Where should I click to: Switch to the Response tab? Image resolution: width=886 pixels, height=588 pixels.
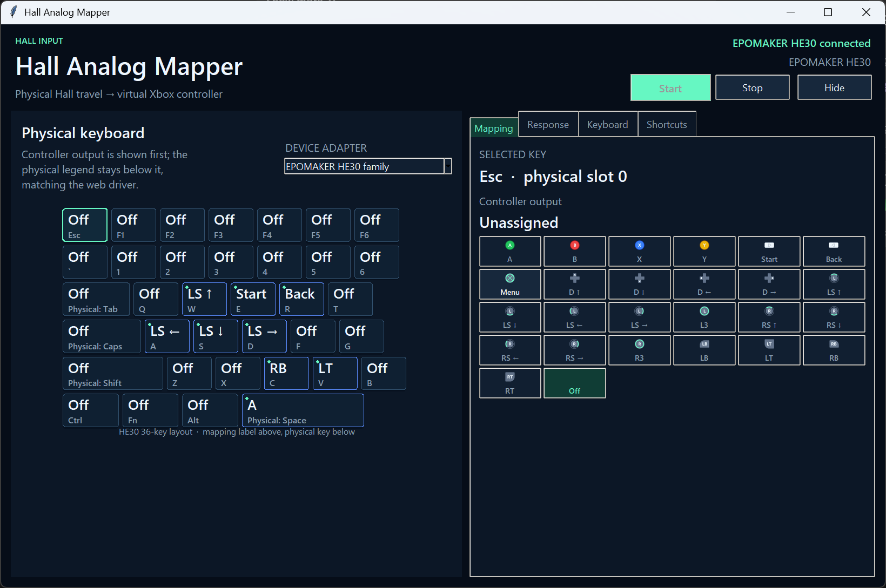click(548, 124)
